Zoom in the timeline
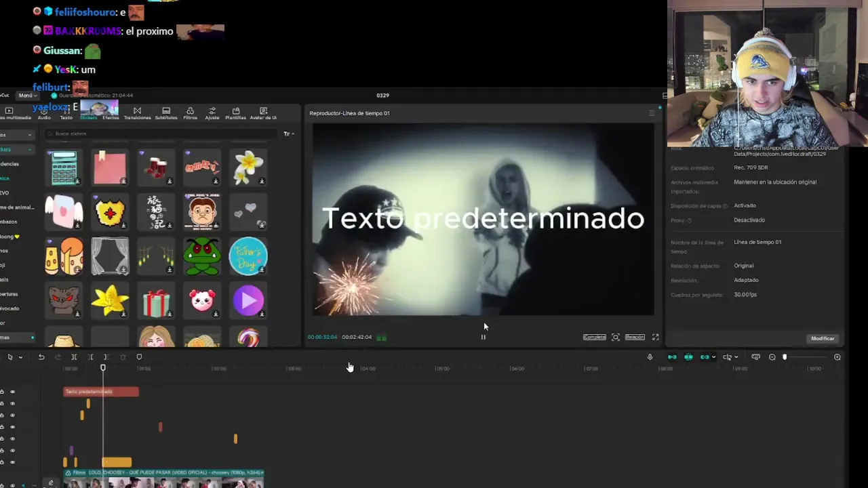 pos(837,357)
